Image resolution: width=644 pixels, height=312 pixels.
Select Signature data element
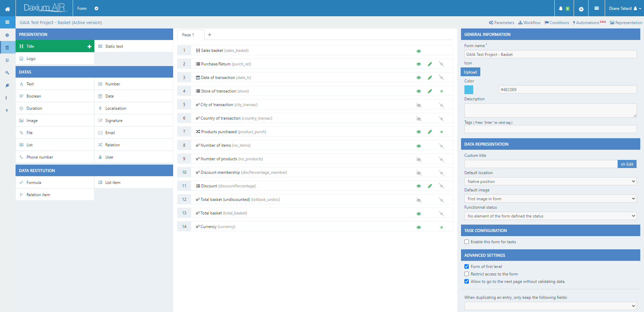134,121
